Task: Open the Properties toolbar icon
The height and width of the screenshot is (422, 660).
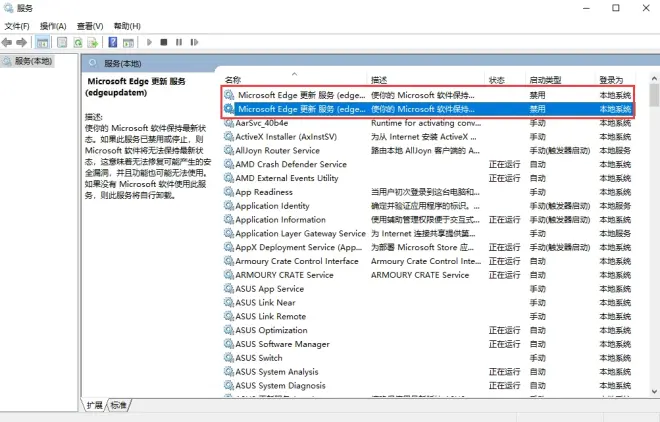Action: click(x=62, y=42)
